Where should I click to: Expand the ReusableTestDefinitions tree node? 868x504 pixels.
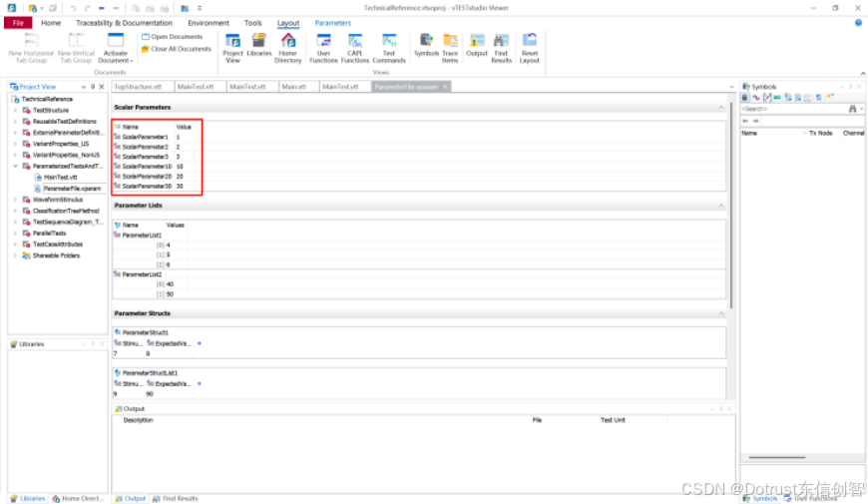click(x=16, y=122)
